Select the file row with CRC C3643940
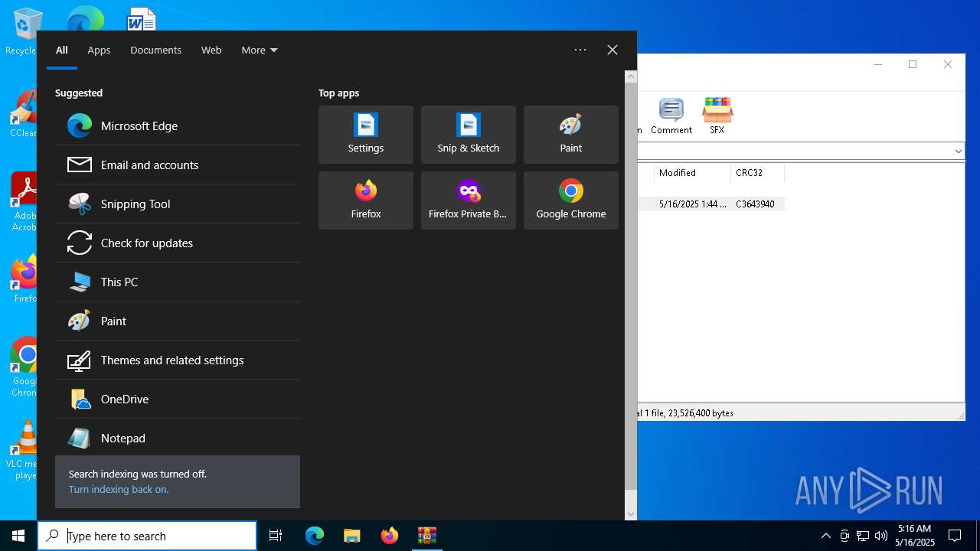980x551 pixels. point(711,204)
